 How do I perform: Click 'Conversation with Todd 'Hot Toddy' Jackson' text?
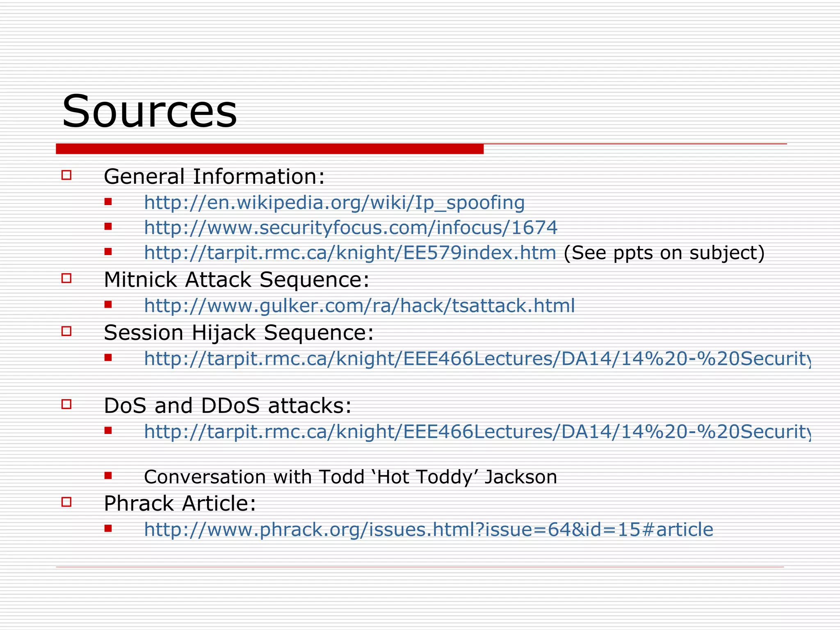coord(350,477)
